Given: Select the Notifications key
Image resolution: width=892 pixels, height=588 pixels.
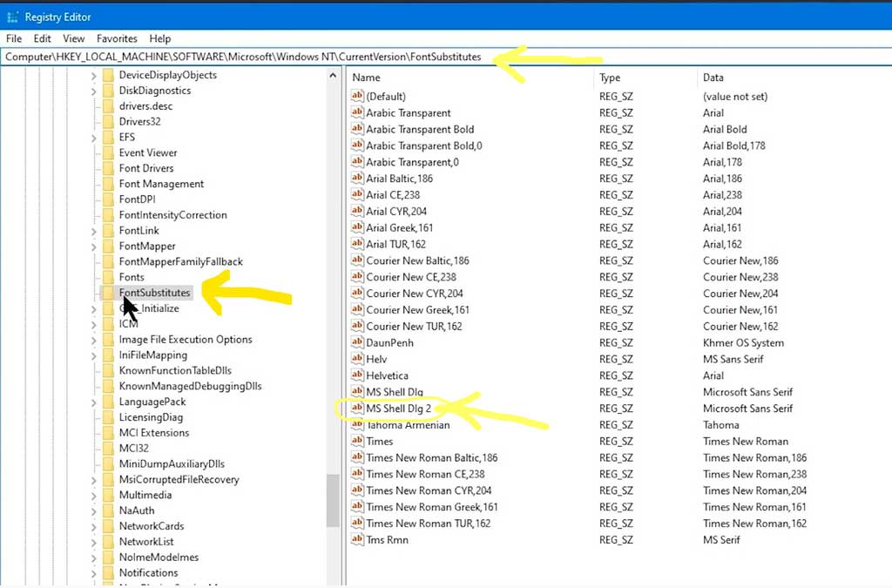Looking at the screenshot, I should (148, 572).
